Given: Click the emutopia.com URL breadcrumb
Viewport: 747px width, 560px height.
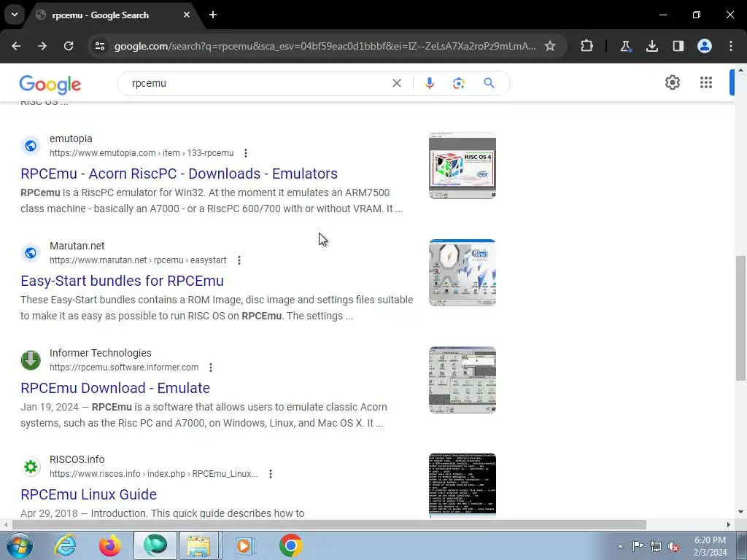Looking at the screenshot, I should pos(142,153).
